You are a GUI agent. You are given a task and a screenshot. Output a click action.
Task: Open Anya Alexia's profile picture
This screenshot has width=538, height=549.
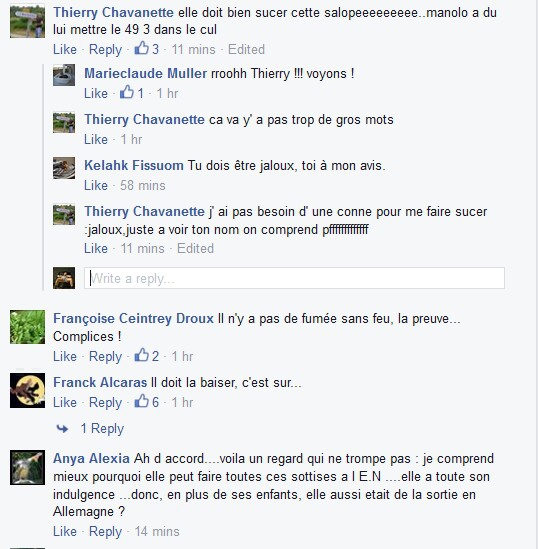tap(27, 467)
